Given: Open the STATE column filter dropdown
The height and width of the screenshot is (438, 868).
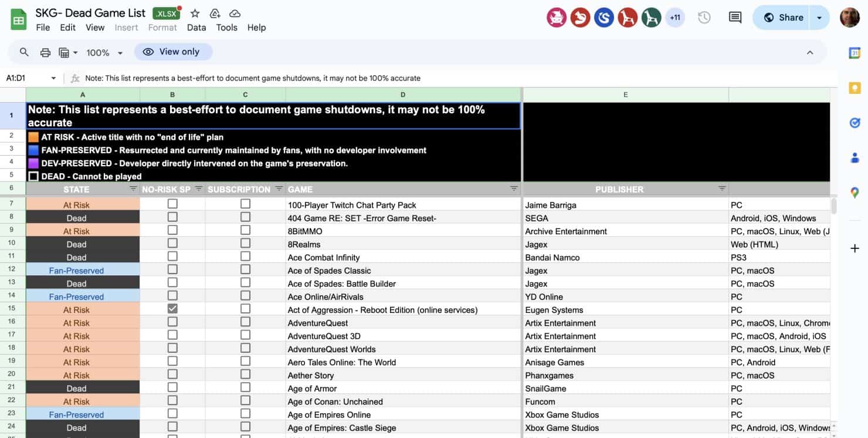Looking at the screenshot, I should [x=133, y=189].
